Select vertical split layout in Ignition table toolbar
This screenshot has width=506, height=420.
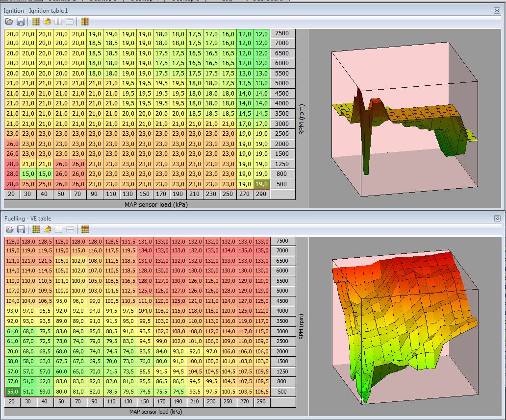(x=58, y=22)
